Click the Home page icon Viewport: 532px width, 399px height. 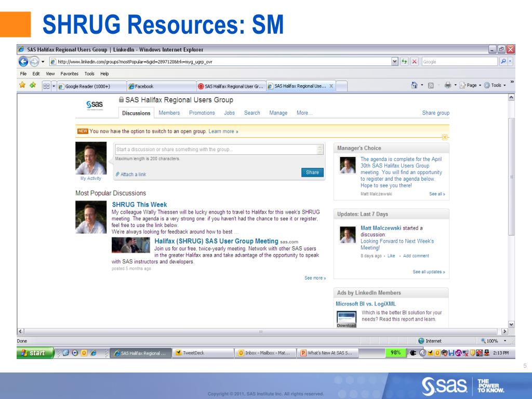tap(414, 85)
